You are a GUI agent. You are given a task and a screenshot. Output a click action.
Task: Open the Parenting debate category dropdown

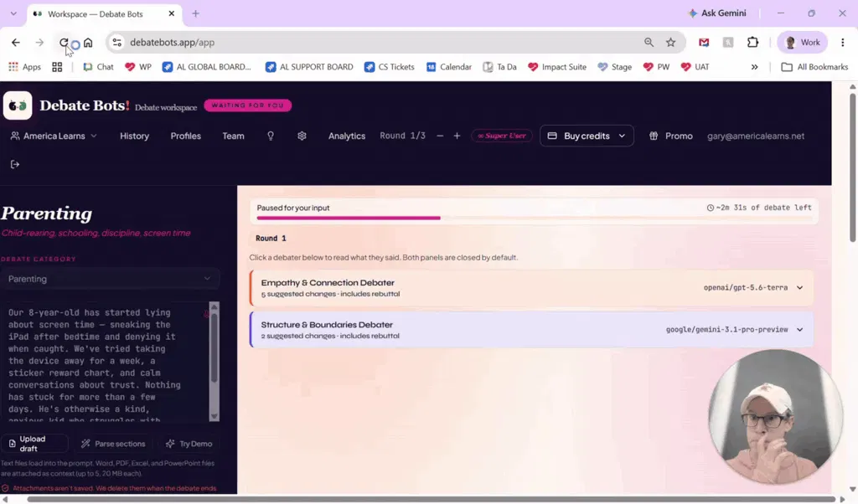click(x=110, y=279)
